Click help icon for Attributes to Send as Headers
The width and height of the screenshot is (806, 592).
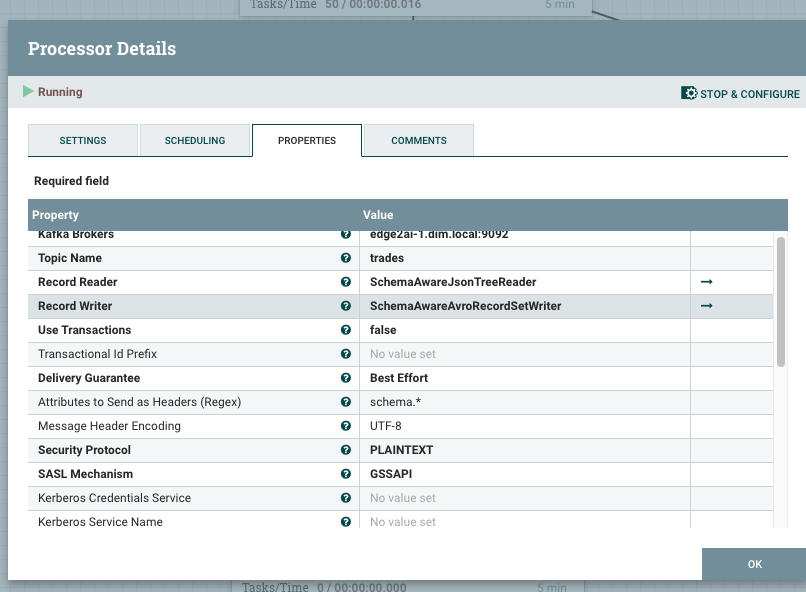(345, 402)
